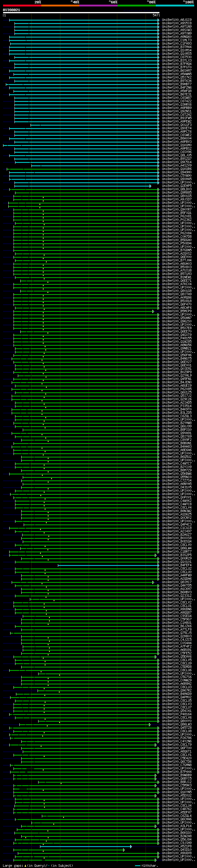Click the arrowhead ending the Q8IMI7 alignment
Viewport: 197px width, 868px height.
point(153,582)
